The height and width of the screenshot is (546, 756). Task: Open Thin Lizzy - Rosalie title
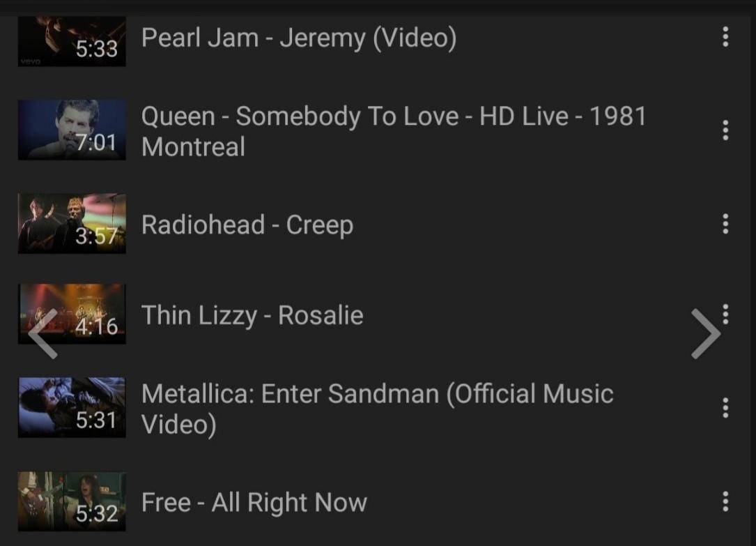click(252, 315)
